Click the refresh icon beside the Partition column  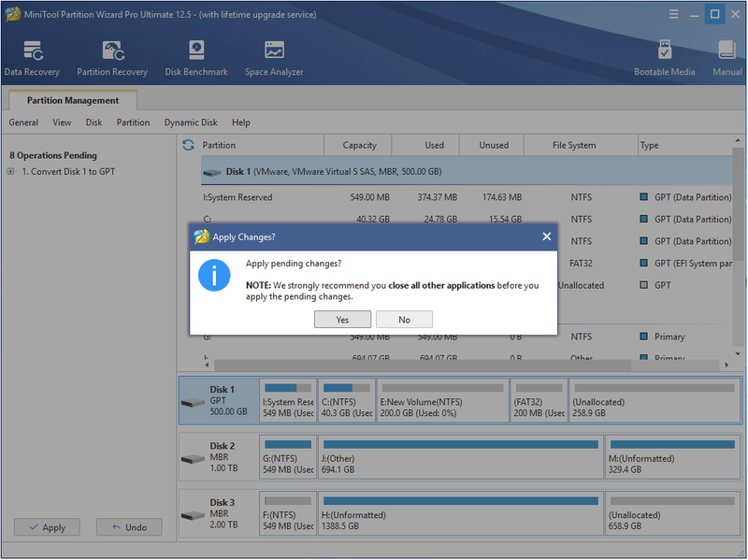tap(189, 145)
